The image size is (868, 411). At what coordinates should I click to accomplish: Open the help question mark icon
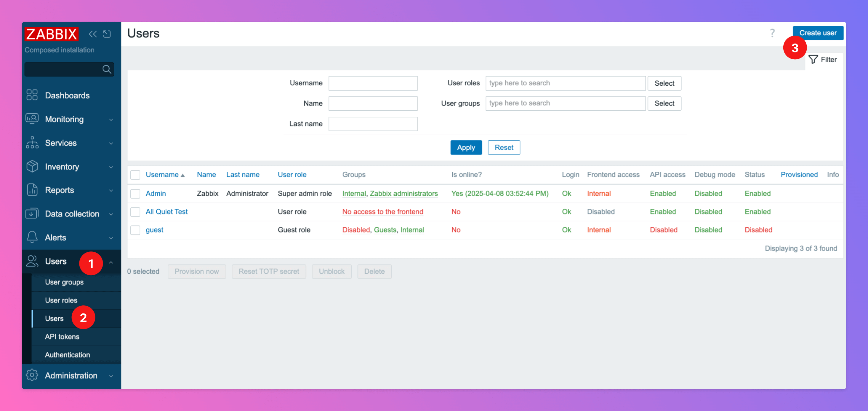(x=772, y=33)
